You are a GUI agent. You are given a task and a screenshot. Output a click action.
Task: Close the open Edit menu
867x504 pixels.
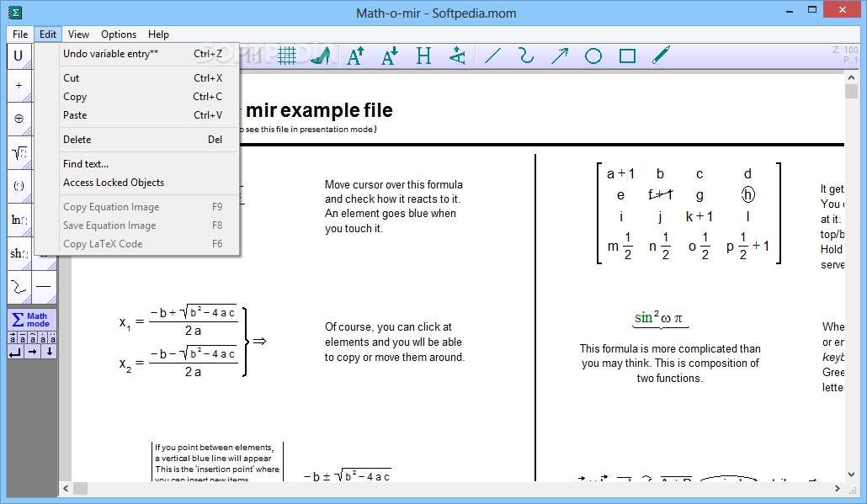[47, 34]
